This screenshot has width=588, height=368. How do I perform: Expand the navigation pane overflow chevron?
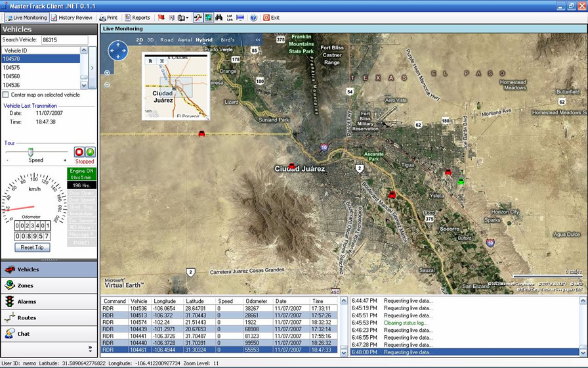pyautogui.click(x=91, y=349)
